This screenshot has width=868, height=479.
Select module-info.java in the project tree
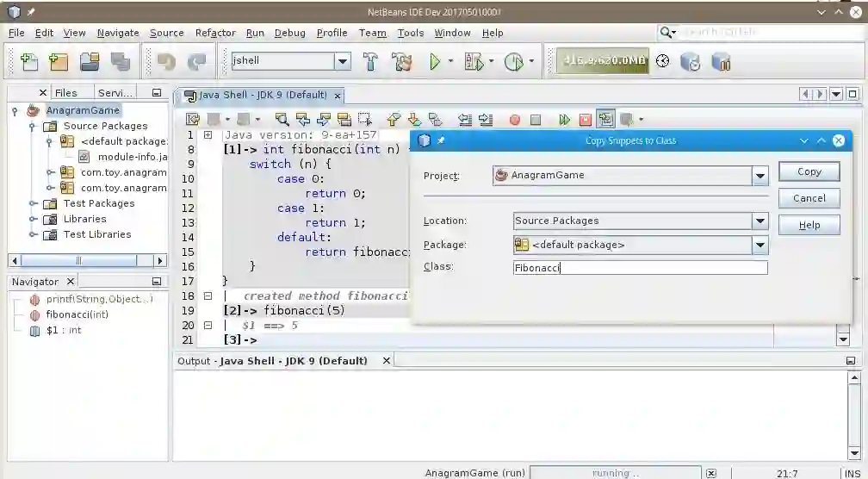(133, 157)
